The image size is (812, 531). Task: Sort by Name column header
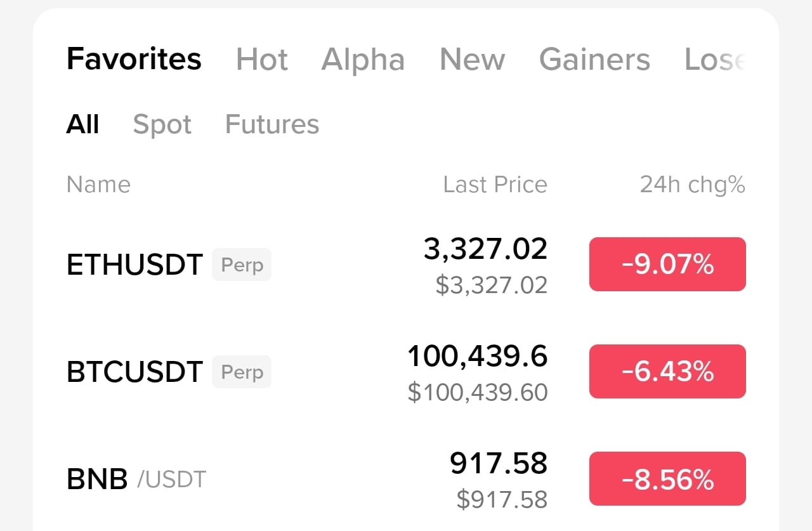[98, 185]
